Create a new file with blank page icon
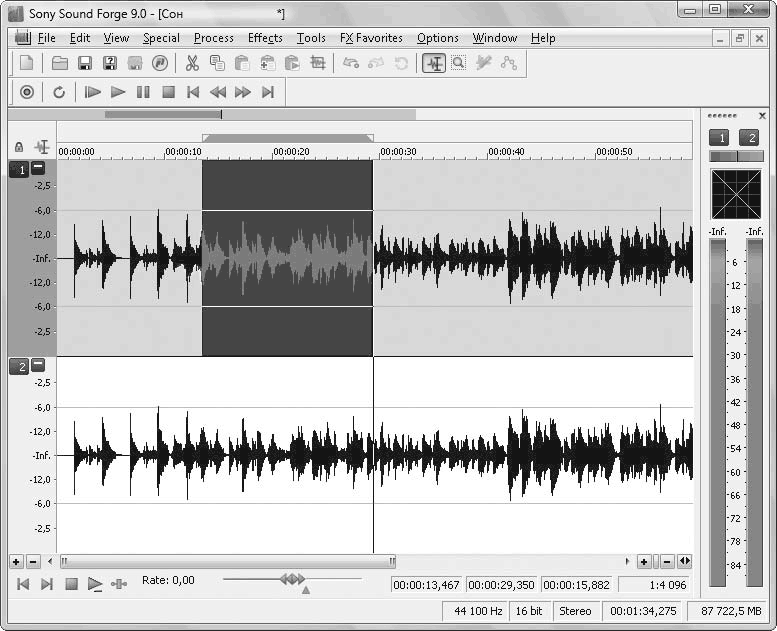Image resolution: width=777 pixels, height=631 pixels. coord(27,63)
